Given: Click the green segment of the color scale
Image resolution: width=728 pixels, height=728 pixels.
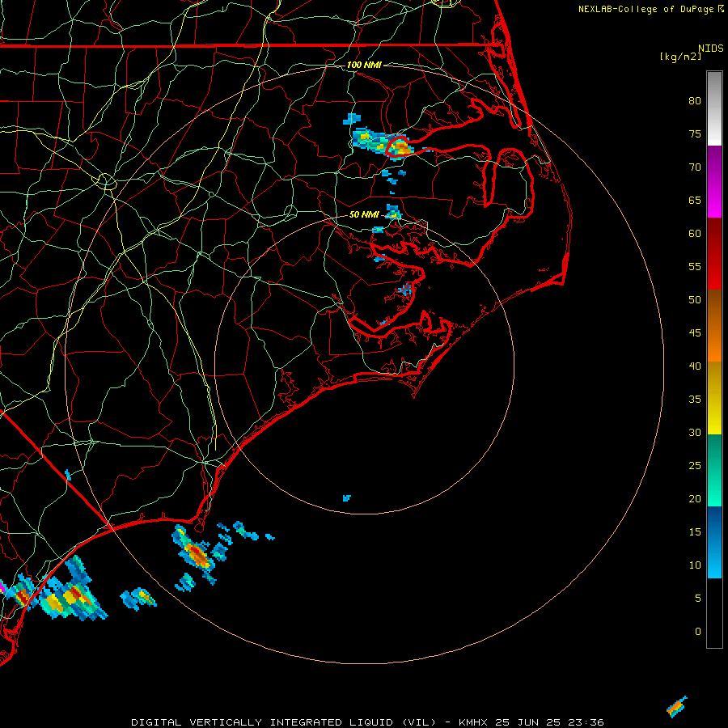Looking at the screenshot, I should 714,470.
